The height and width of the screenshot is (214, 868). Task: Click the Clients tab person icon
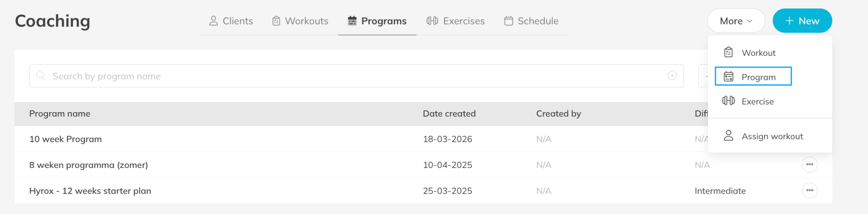pos(213,21)
